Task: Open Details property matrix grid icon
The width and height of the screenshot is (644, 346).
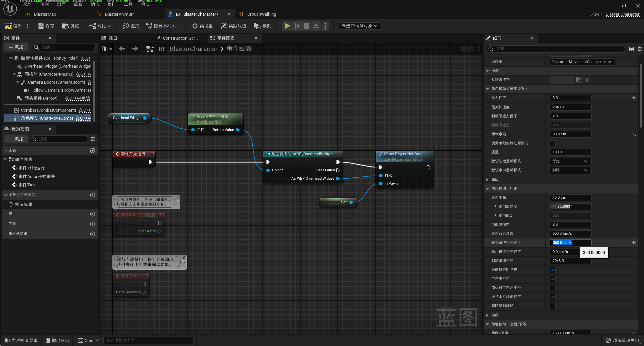Action: point(631,49)
